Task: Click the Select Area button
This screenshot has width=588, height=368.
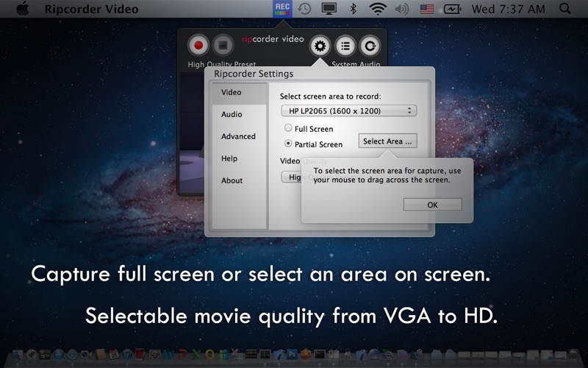Action: pos(388,141)
